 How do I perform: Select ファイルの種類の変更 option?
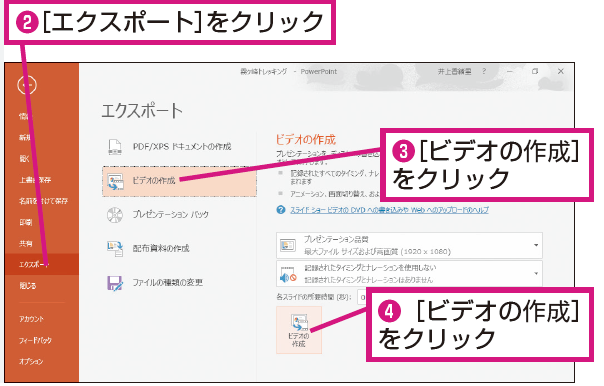[168, 282]
